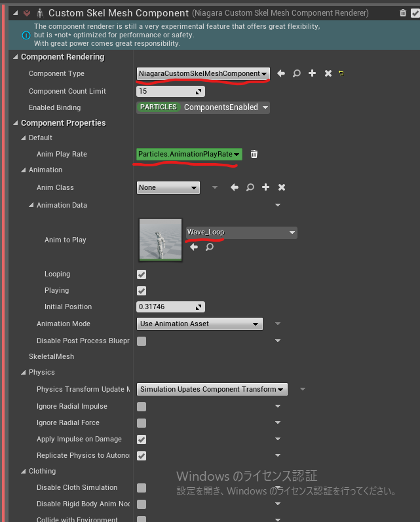Open Disable Post Process Blueprint binding arrow
Screen dimensions: 420x522
[278, 341]
